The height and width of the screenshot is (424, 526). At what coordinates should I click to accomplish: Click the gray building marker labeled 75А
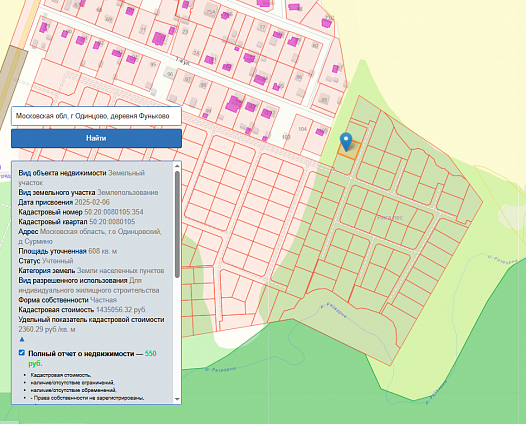coord(211,12)
